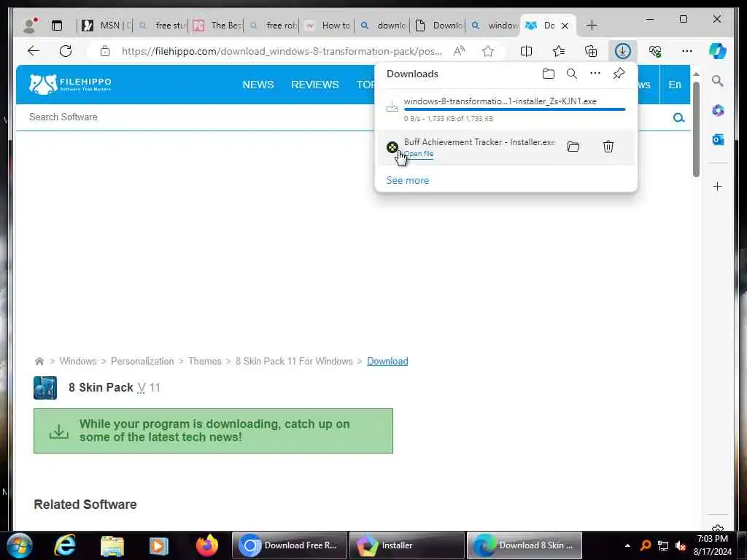Open NEWS in FileHippo menu
The width and height of the screenshot is (747, 560).
[x=258, y=85]
